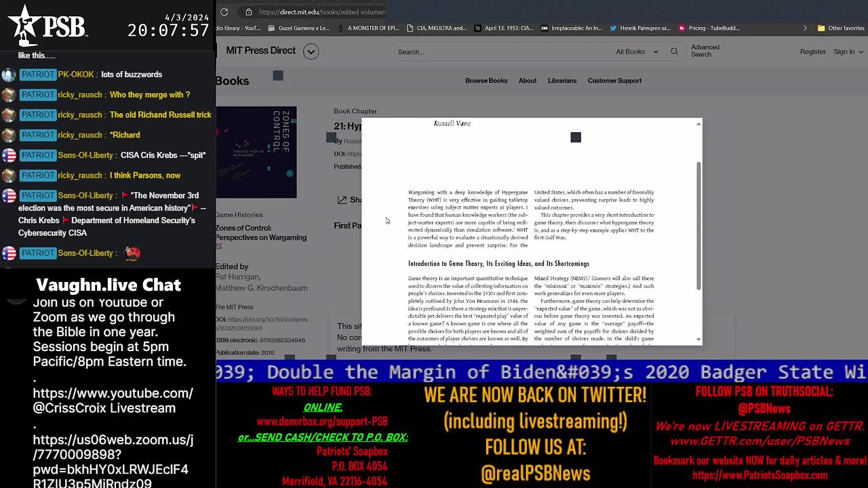This screenshot has height=488, width=868.
Task: Click the www.donorbox.org/support-PSB text
Action: 322,421
